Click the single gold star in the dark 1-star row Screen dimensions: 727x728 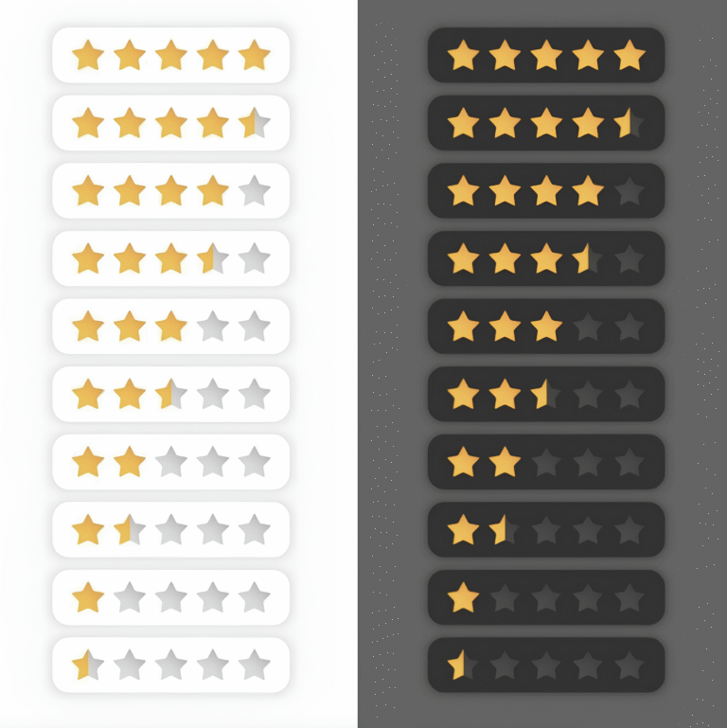[463, 597]
